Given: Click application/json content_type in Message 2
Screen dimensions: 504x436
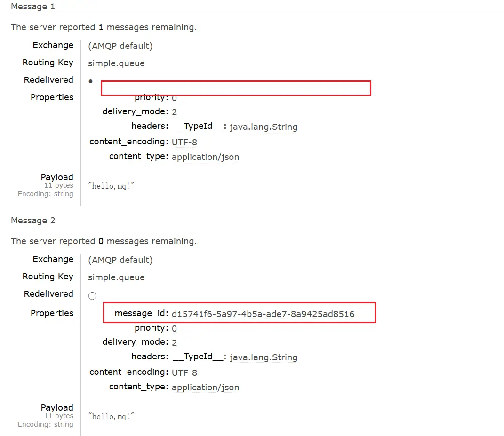Looking at the screenshot, I should tap(205, 388).
